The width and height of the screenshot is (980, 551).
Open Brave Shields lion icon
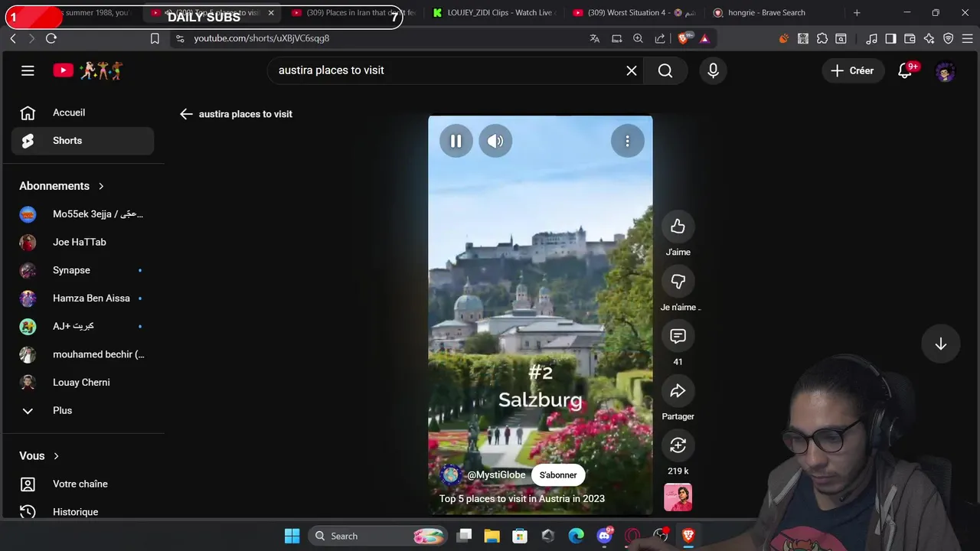point(685,38)
